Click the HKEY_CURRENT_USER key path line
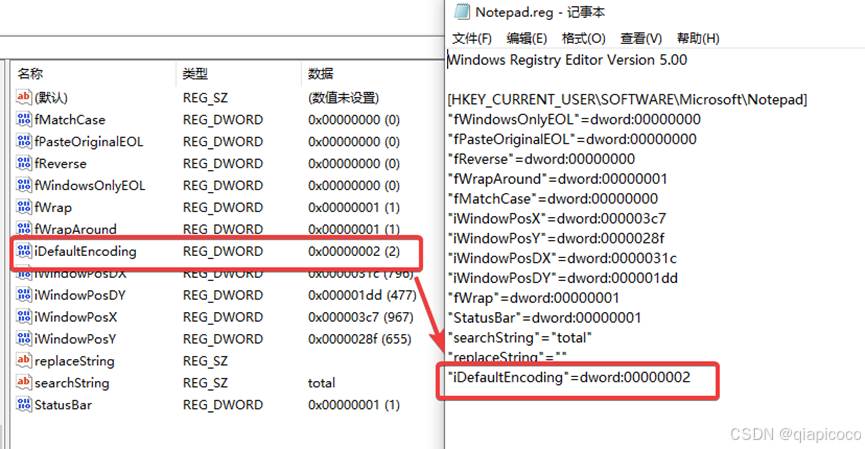This screenshot has width=865, height=449. pos(627,99)
